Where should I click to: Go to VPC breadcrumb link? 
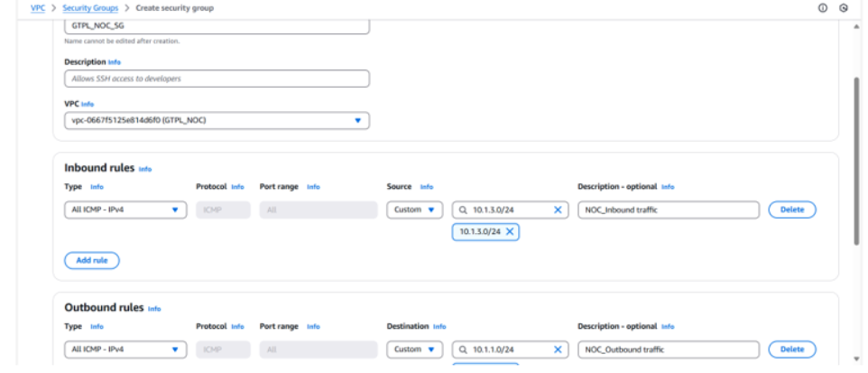pyautogui.click(x=37, y=8)
